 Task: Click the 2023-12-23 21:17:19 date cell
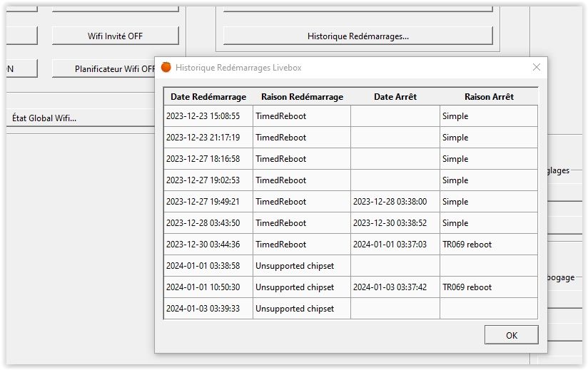[208, 138]
